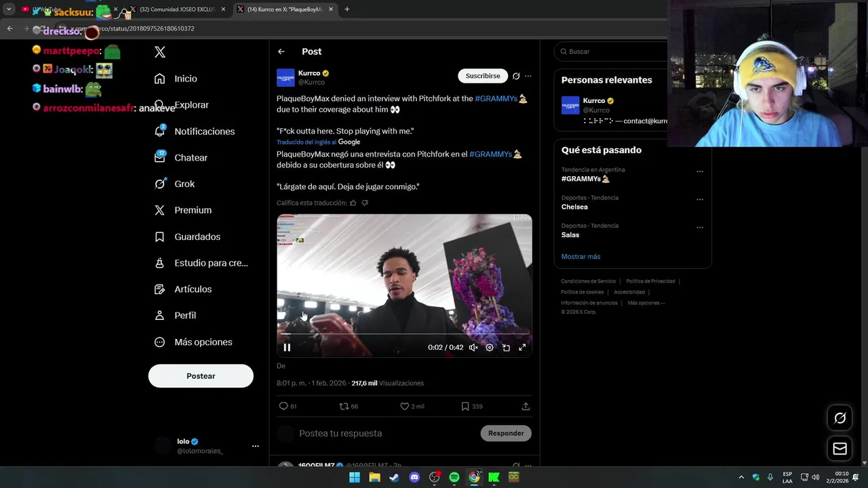868x488 pixels.
Task: Click the reply comment icon with 61
Action: tap(283, 407)
